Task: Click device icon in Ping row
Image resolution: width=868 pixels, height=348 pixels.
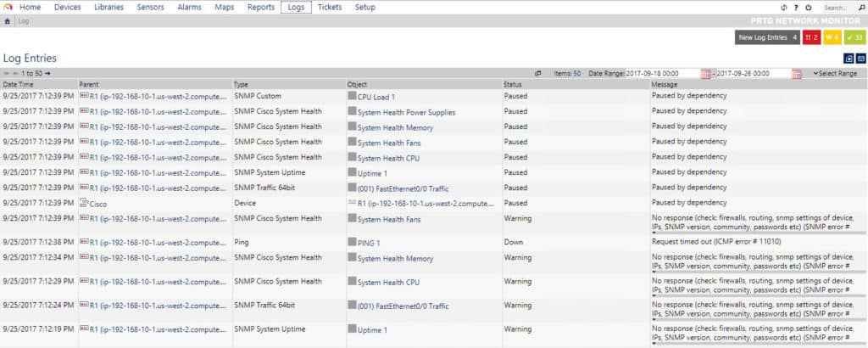Action: [x=84, y=242]
